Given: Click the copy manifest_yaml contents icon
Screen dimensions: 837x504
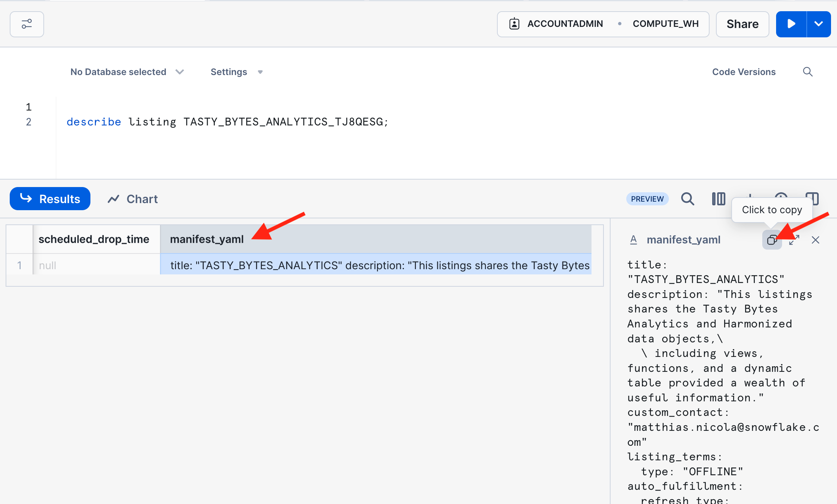Looking at the screenshot, I should (772, 240).
